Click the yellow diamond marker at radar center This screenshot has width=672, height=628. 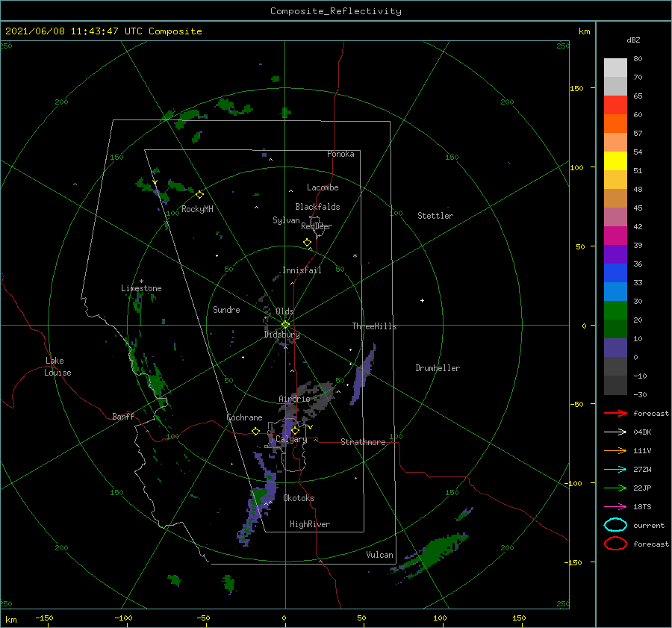coord(285,325)
